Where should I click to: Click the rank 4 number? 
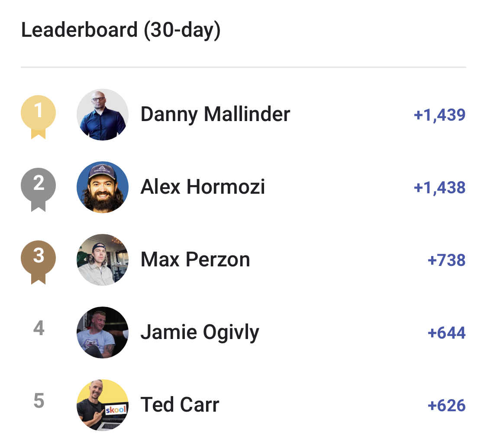pos(39,328)
